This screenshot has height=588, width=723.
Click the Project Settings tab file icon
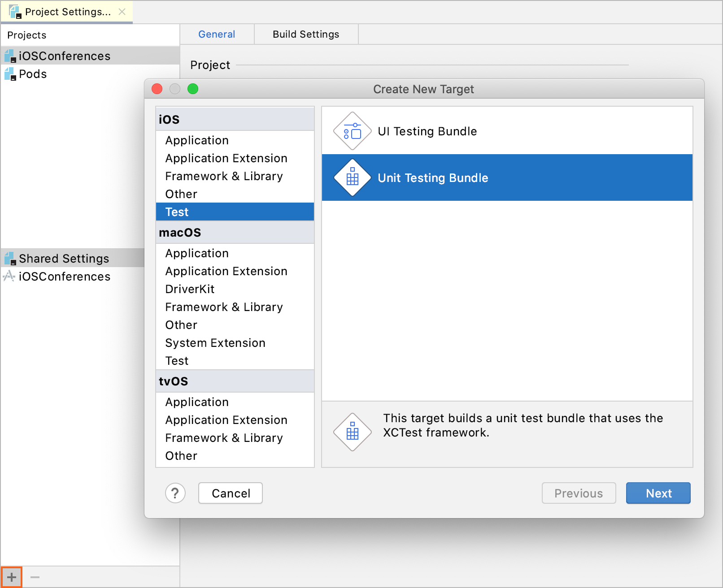click(15, 12)
